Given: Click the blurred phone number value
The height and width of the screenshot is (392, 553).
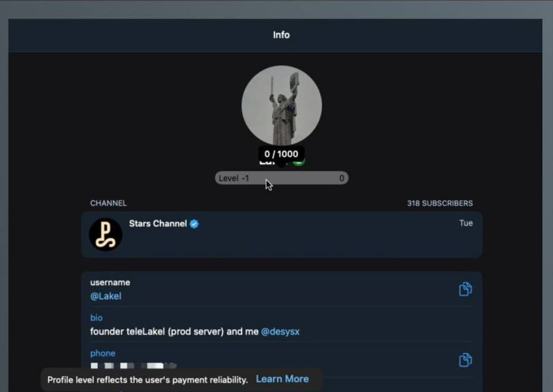Looking at the screenshot, I should (x=133, y=366).
